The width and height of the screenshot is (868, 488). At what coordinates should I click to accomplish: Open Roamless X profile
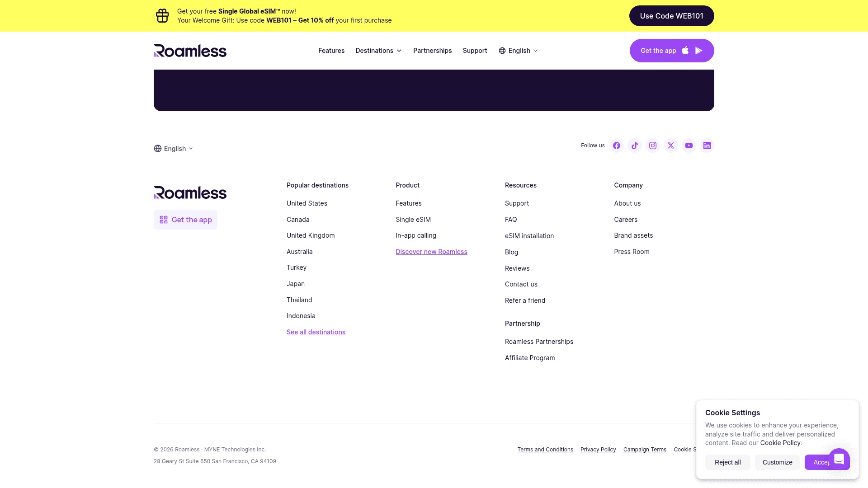[x=671, y=145]
